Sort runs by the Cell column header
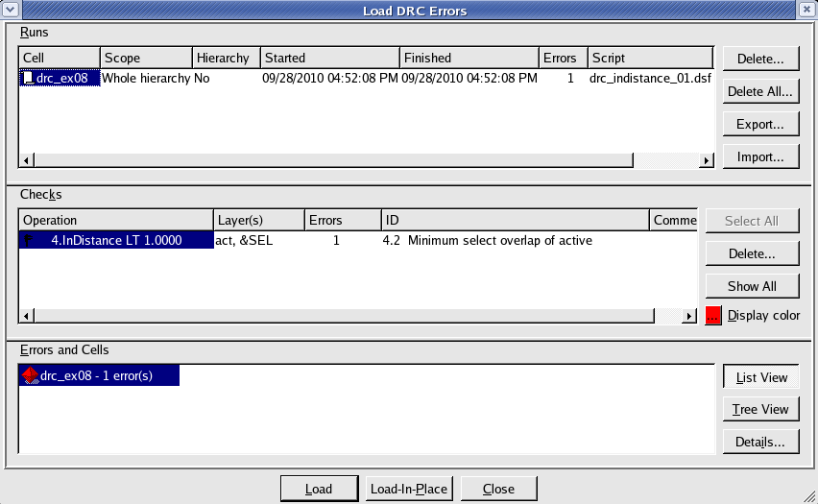This screenshot has width=818, height=504. 59,58
